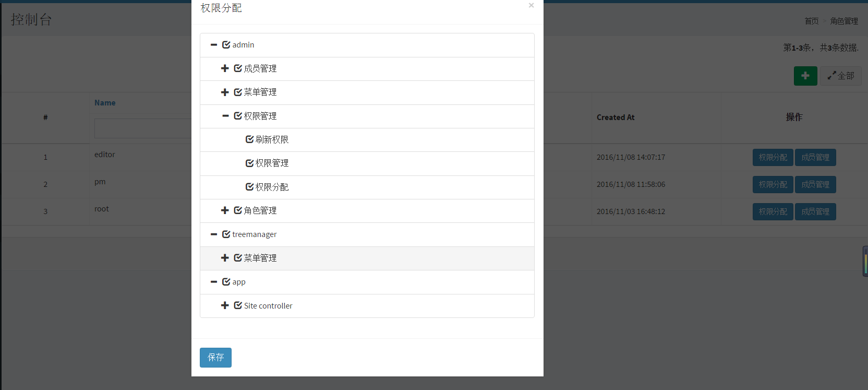
Task: Collapse the 权限管理 parent node
Action: [x=225, y=116]
